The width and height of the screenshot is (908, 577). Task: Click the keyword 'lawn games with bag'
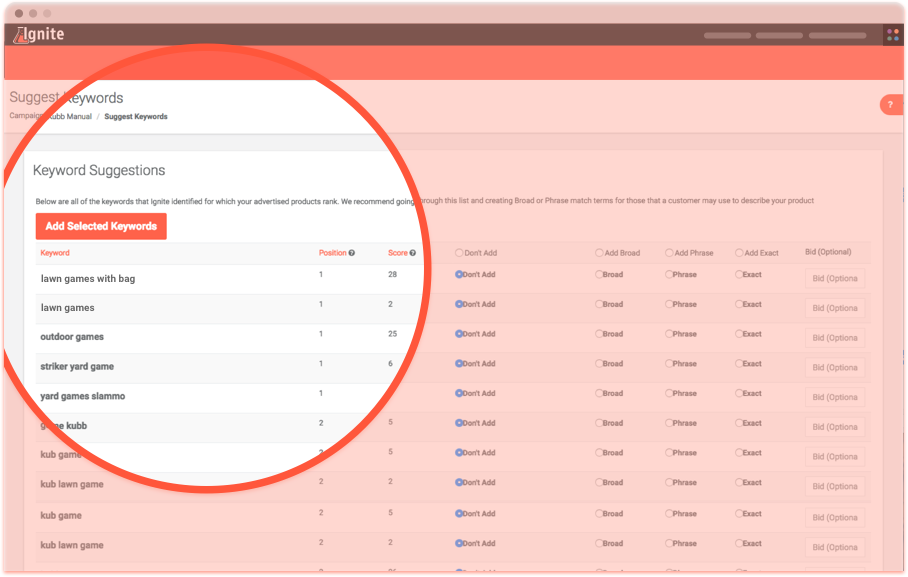(x=88, y=279)
